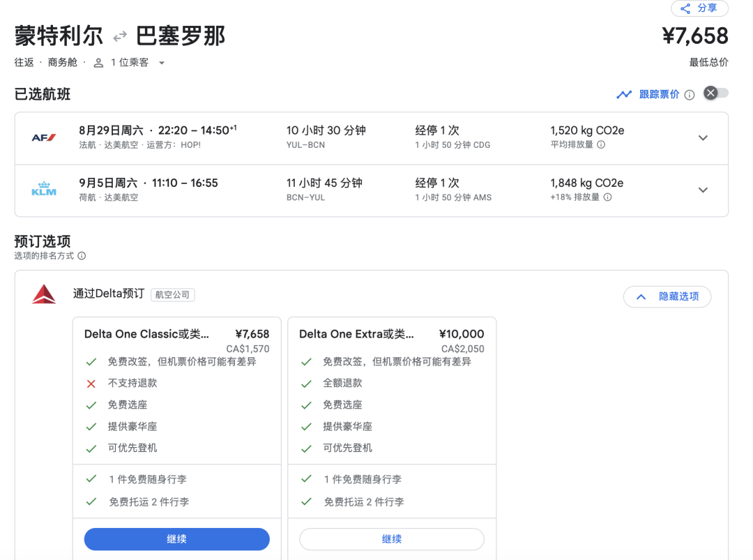Click 通过Delta预订 booking heading
The image size is (753, 560).
tap(109, 294)
